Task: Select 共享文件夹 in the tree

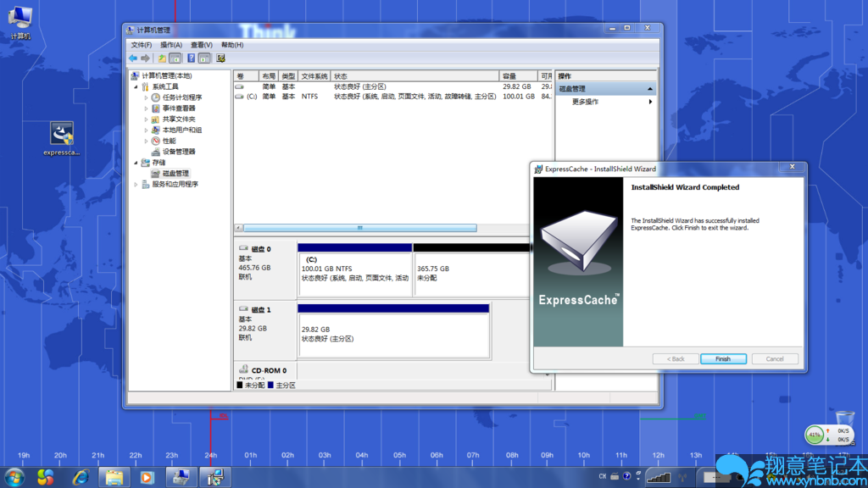Action: pos(179,119)
